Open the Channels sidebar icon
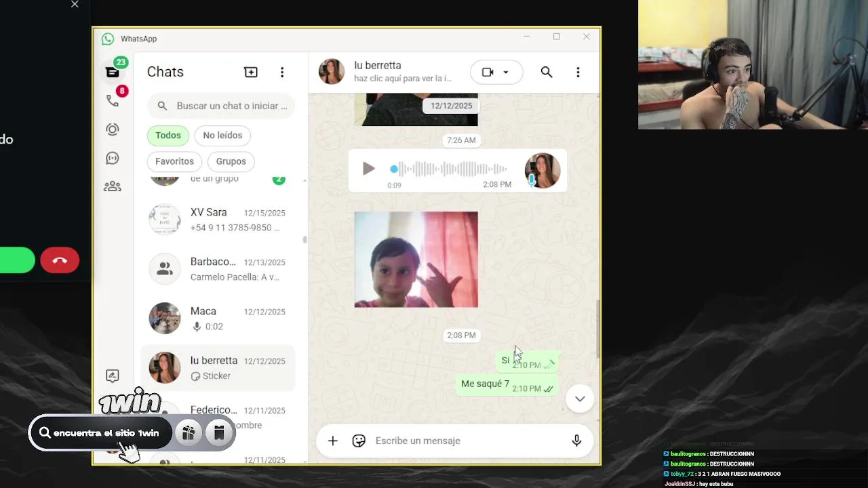This screenshot has height=488, width=868. point(113,158)
